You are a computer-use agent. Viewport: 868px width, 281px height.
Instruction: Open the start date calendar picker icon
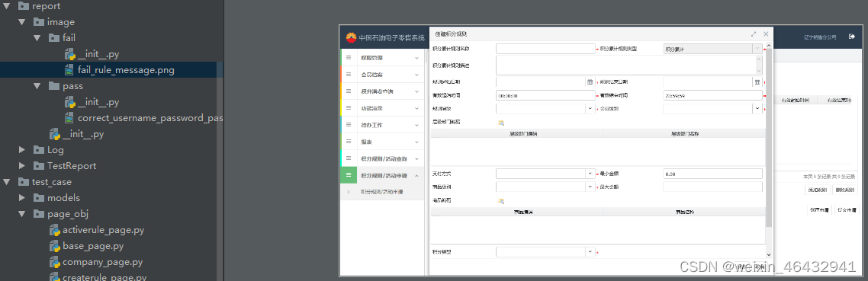pyautogui.click(x=590, y=82)
